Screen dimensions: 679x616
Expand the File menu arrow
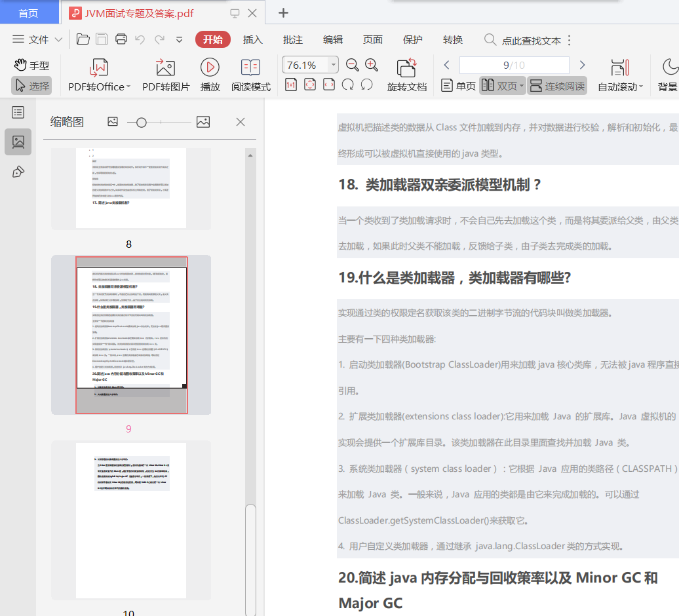(x=59, y=40)
